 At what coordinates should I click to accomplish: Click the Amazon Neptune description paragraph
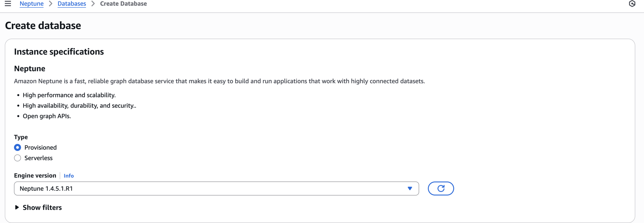tap(219, 81)
